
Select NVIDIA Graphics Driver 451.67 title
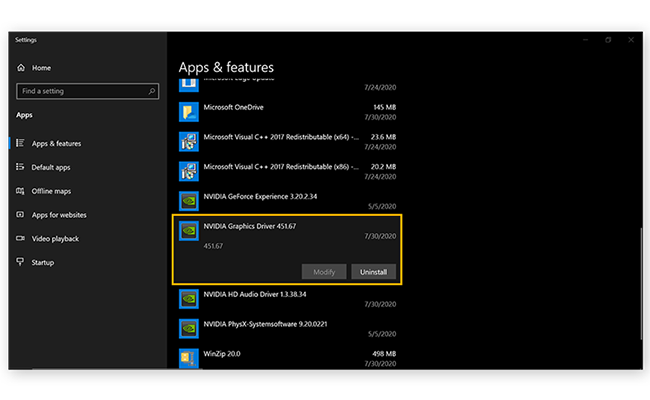click(250, 226)
